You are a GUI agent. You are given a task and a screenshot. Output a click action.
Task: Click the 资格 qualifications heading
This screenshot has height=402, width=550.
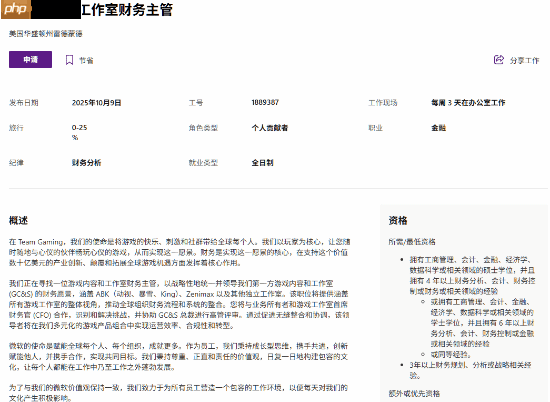(x=398, y=221)
